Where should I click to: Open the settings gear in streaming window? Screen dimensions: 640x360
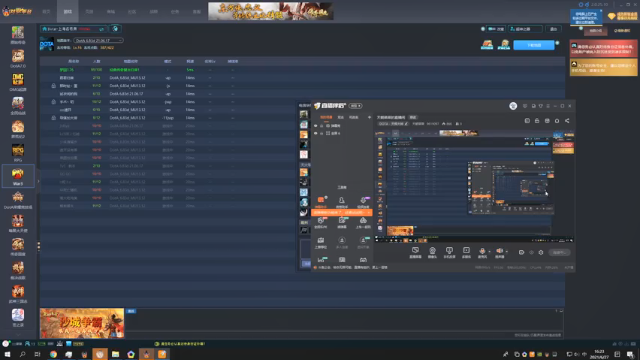tap(541, 253)
